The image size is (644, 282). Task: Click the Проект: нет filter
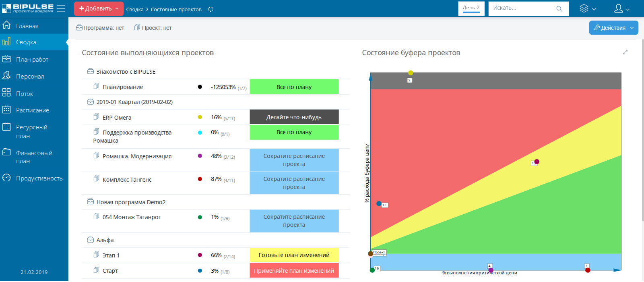pos(153,28)
